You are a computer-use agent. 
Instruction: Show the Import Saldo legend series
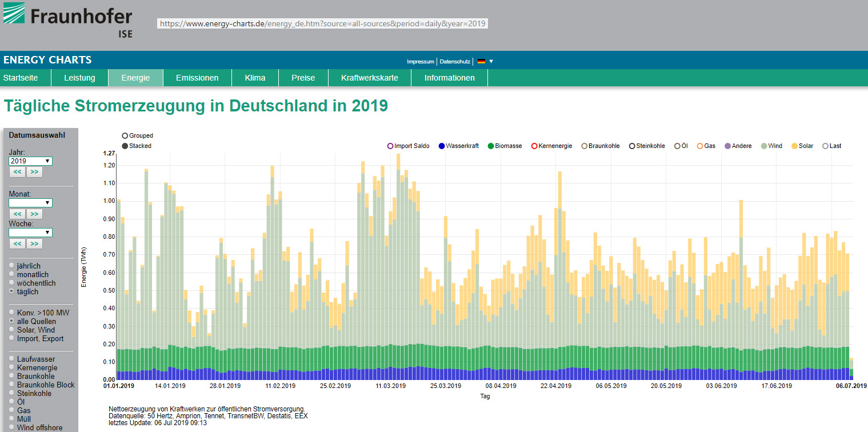(x=390, y=146)
